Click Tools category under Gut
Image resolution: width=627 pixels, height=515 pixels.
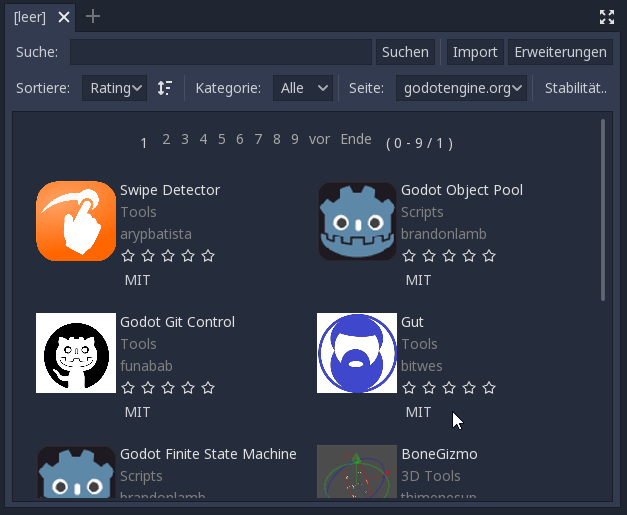(x=419, y=344)
